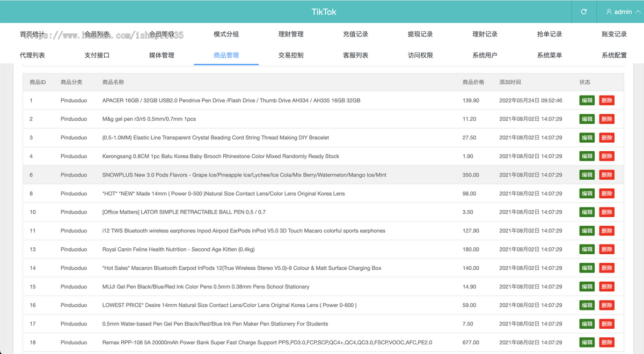Open 媒体管理 tab
Viewport: 644px width, 354px height.
tap(162, 55)
